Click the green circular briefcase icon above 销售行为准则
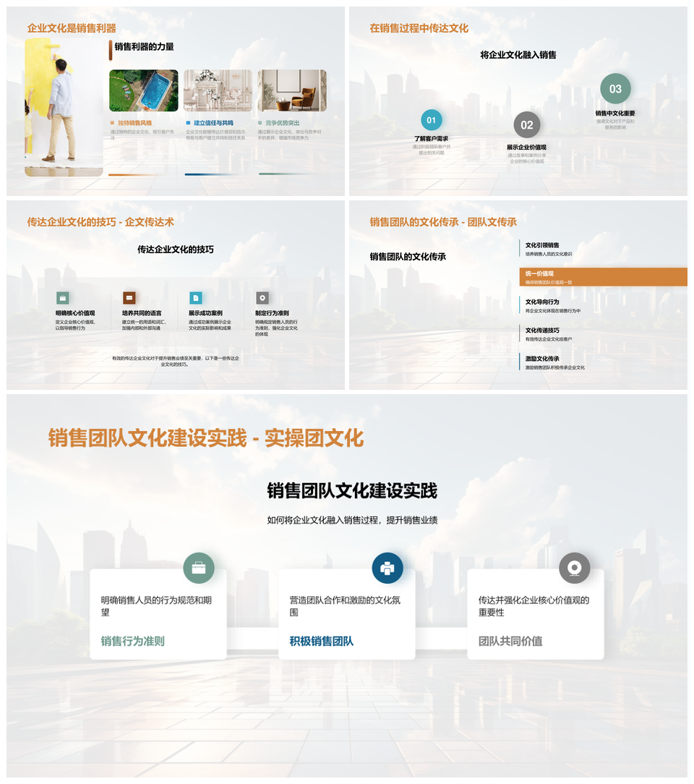 [199, 568]
